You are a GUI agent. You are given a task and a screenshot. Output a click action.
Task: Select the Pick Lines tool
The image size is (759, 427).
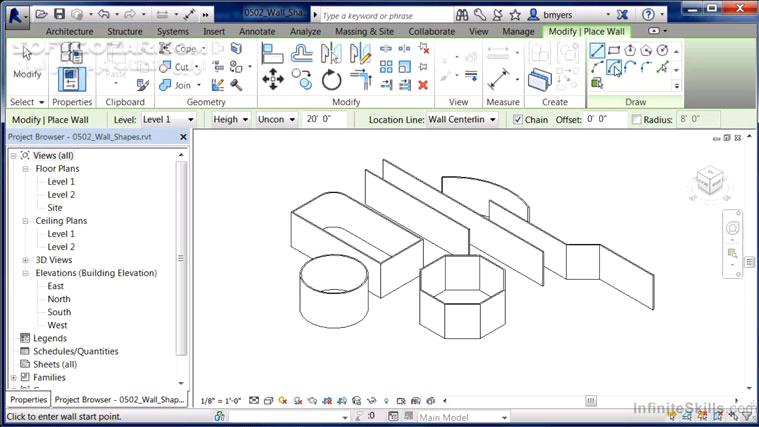662,67
